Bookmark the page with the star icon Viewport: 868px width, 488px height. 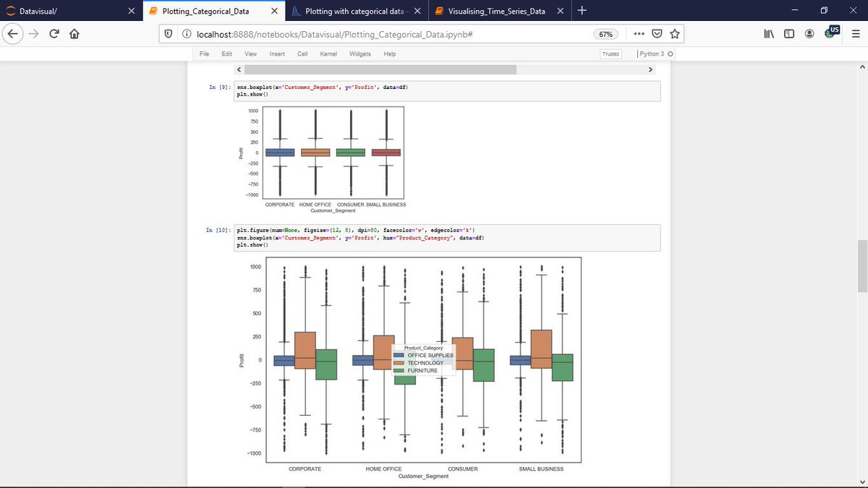click(674, 33)
